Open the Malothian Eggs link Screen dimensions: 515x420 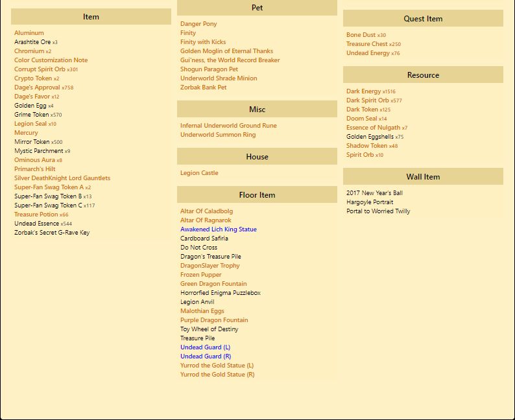202,311
